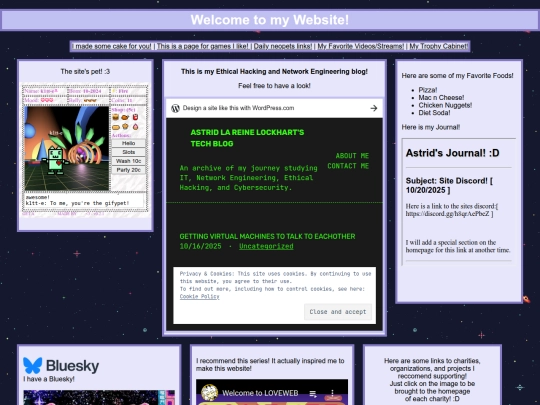Open Astrid La Reine Lockhart's Tech Blog title
540x405 pixels.
click(247, 138)
